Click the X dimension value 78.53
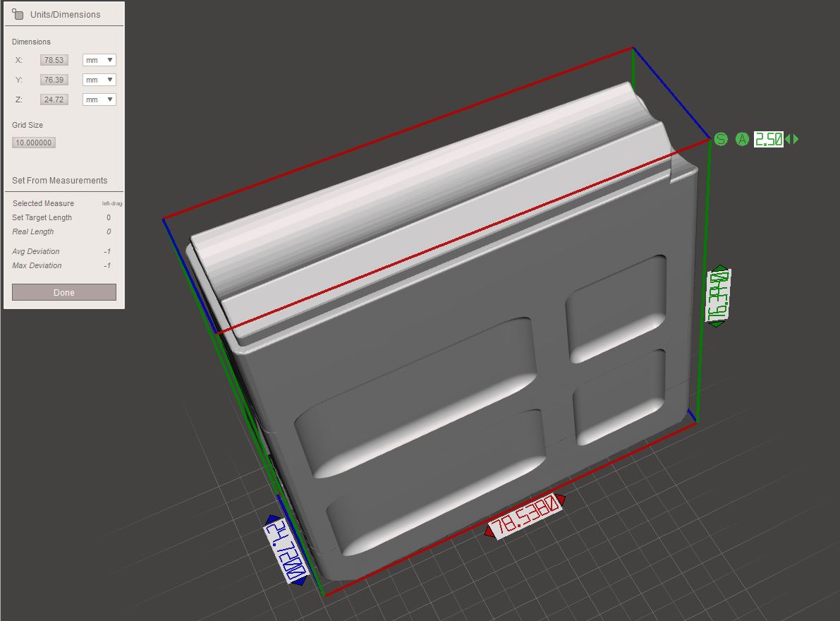The width and height of the screenshot is (840, 621). tap(54, 59)
